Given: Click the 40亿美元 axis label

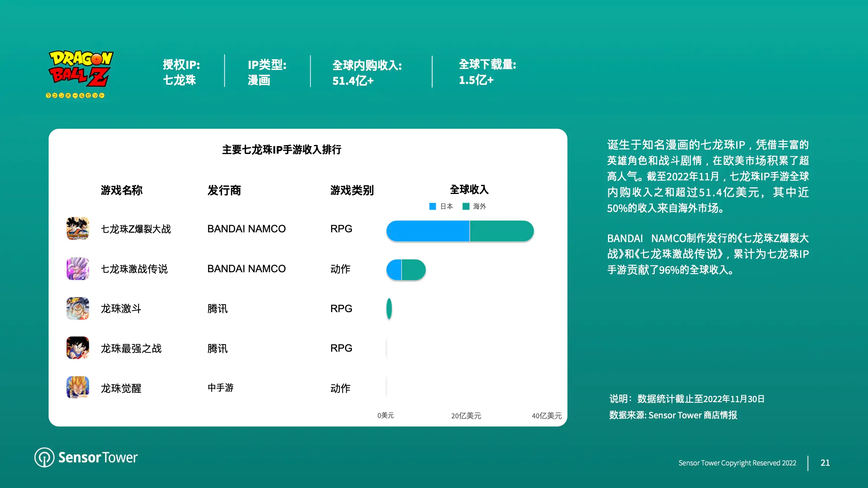Looking at the screenshot, I should [x=547, y=416].
